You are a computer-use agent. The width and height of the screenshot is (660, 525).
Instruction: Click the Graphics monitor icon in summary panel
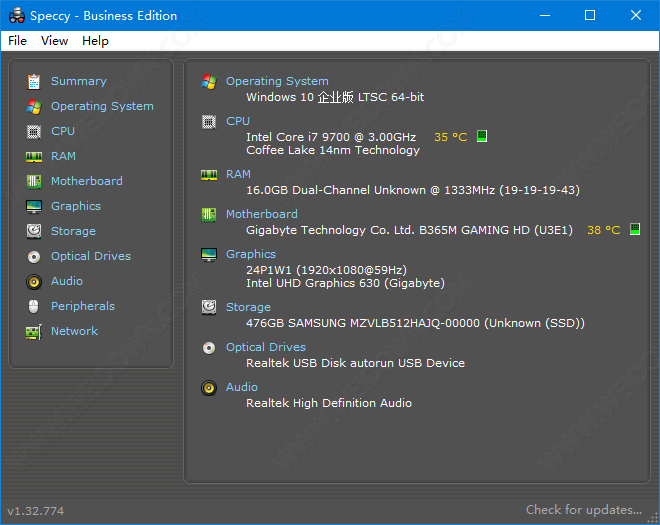coord(209,255)
